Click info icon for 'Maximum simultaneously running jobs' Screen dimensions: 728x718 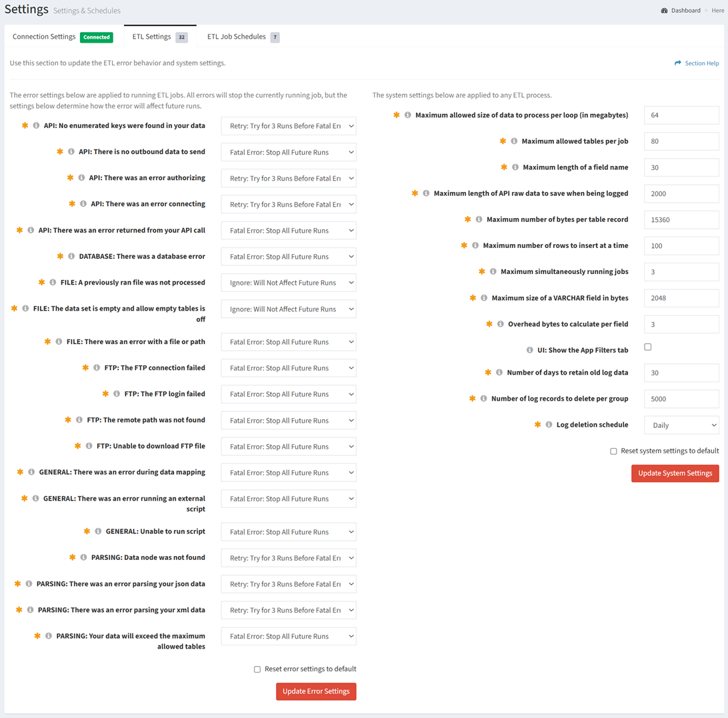point(493,271)
